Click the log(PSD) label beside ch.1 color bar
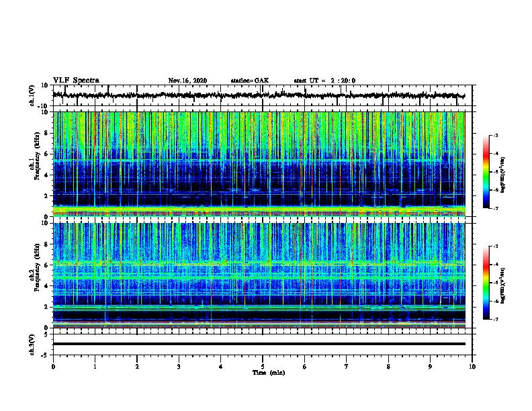 coord(503,175)
